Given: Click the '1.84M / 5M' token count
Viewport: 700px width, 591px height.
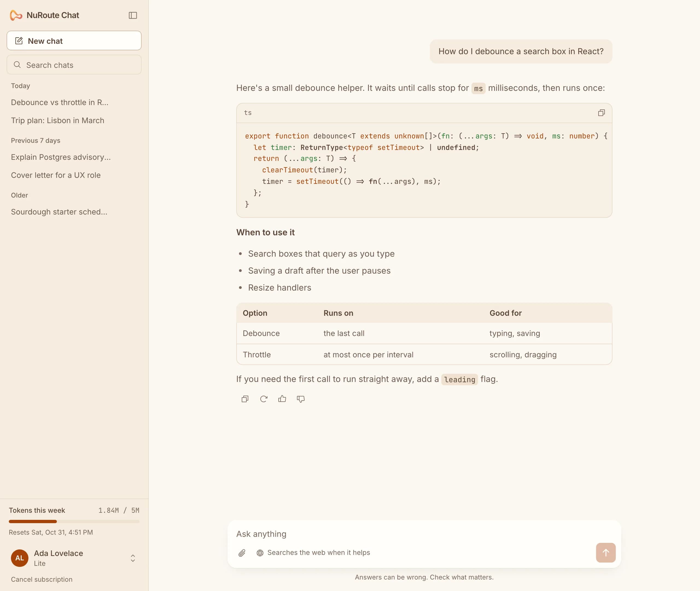Looking at the screenshot, I should (x=119, y=510).
